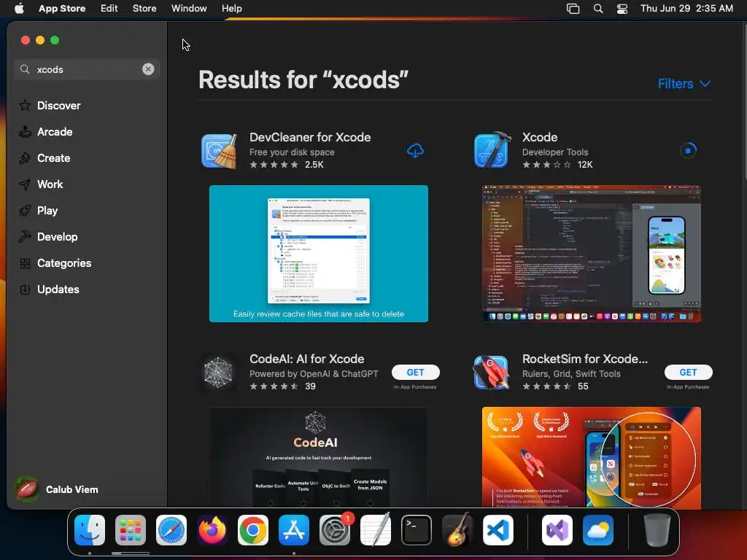Click the DevCleaner 2.5K star rating
Image resolution: width=747 pixels, height=560 pixels.
[x=286, y=165]
